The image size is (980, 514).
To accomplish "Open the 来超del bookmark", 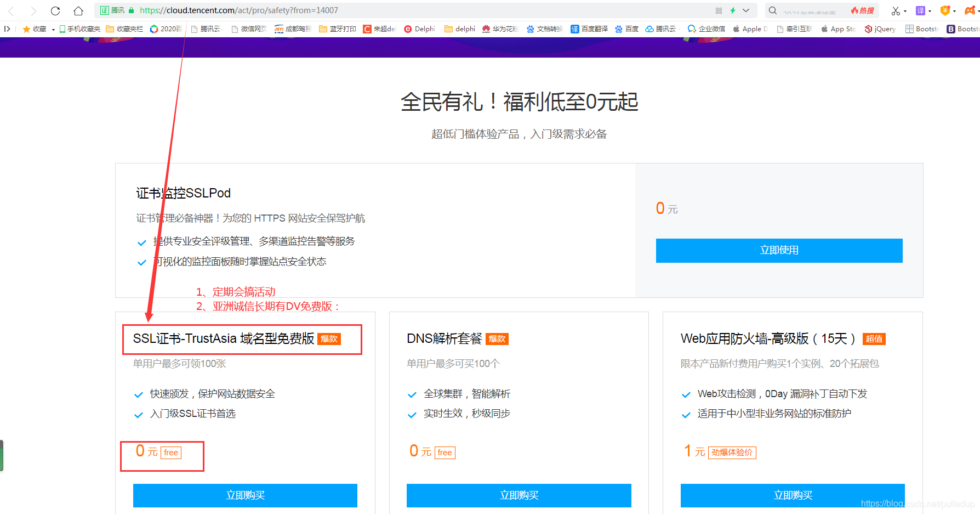I will (x=379, y=29).
